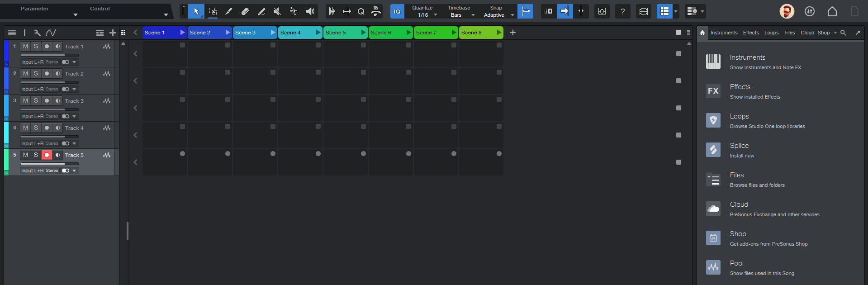Open the inspector i icon

point(24,33)
